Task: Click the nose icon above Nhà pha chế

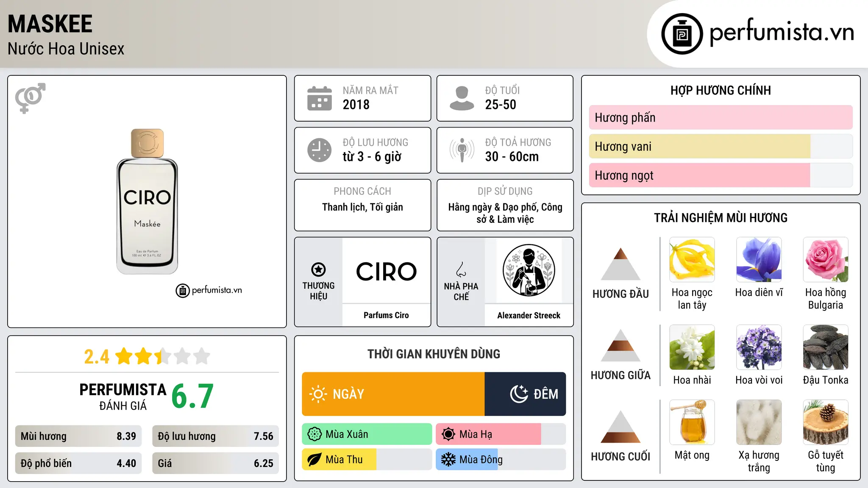Action: click(461, 269)
